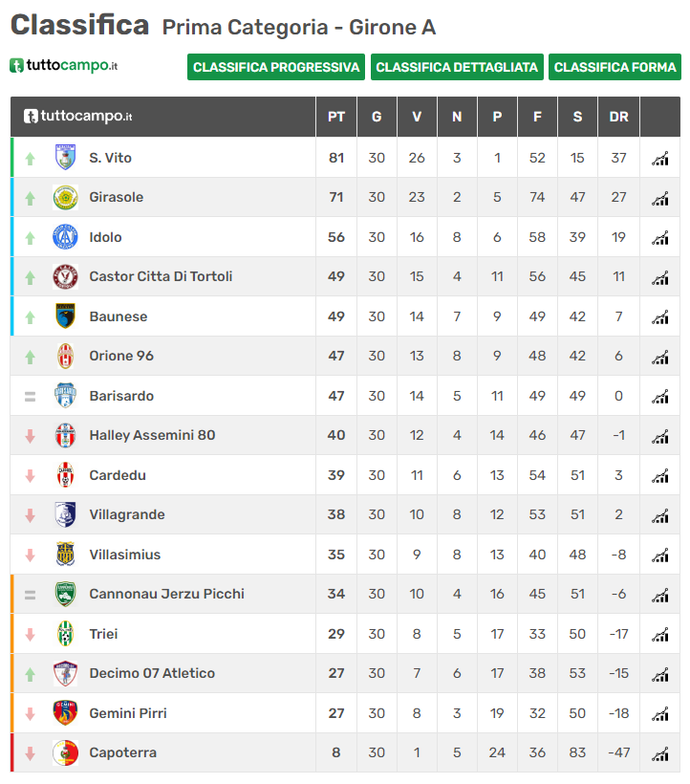690x784 pixels.
Task: Open the stats chart icon for S. Vito
Action: pyautogui.click(x=659, y=159)
